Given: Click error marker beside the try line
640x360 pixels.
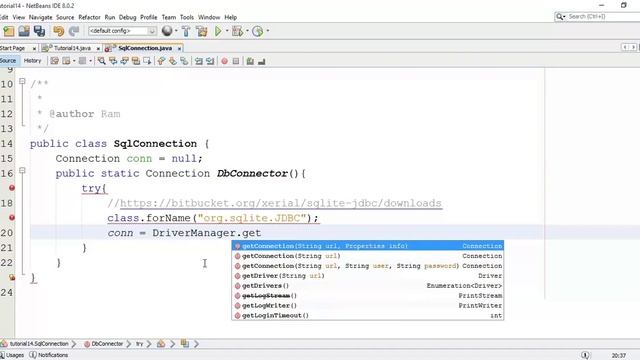Looking at the screenshot, I should point(12,188).
